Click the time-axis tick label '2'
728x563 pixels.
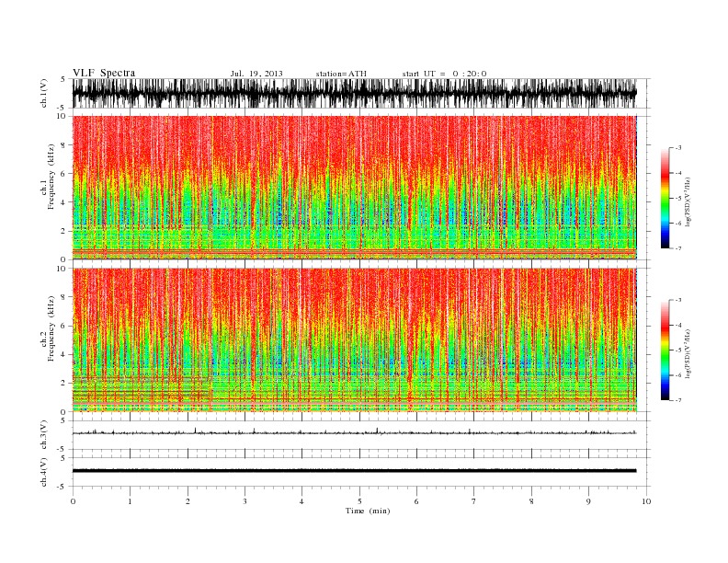188,501
